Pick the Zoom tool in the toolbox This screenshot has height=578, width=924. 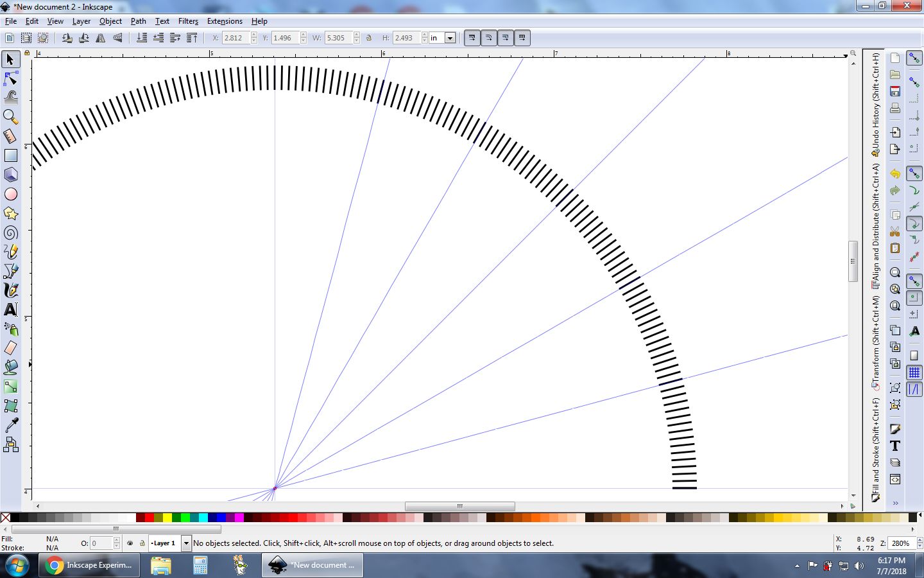click(x=11, y=117)
